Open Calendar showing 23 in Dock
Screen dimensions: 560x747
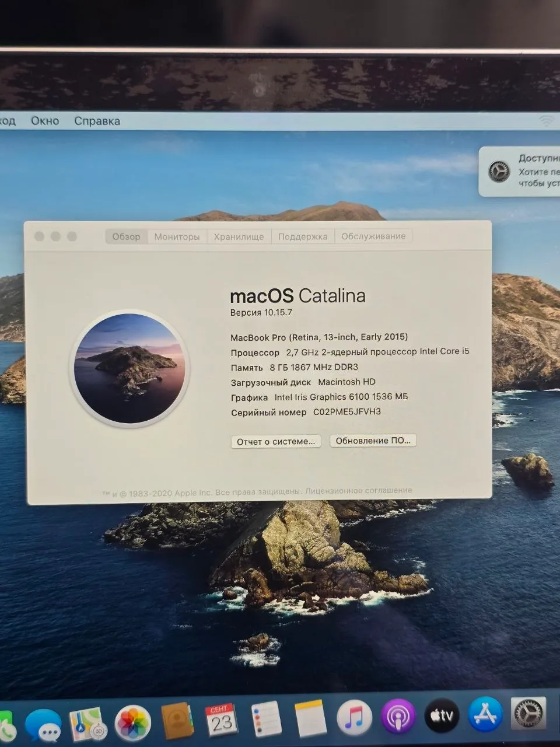coord(221,721)
